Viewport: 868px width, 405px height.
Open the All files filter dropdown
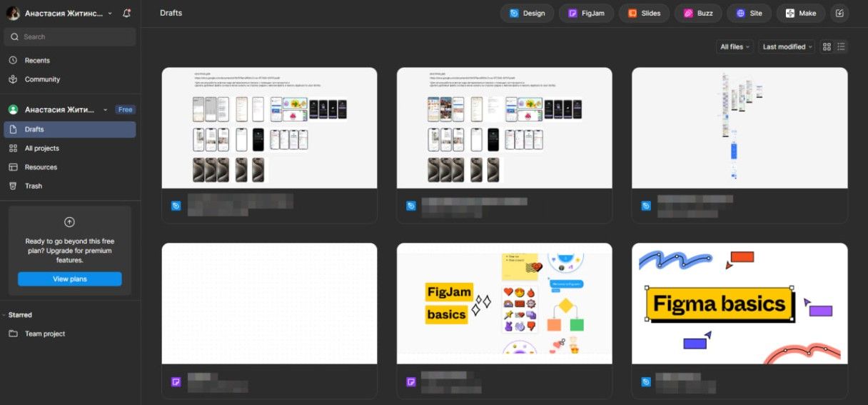[735, 47]
